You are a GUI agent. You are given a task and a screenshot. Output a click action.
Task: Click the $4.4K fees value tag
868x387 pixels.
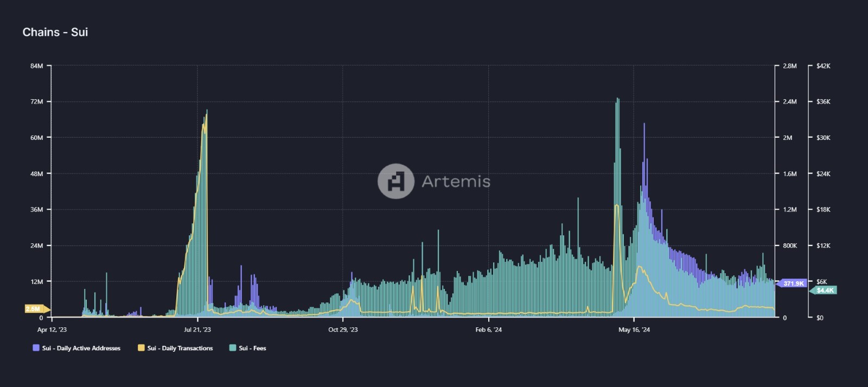point(824,291)
